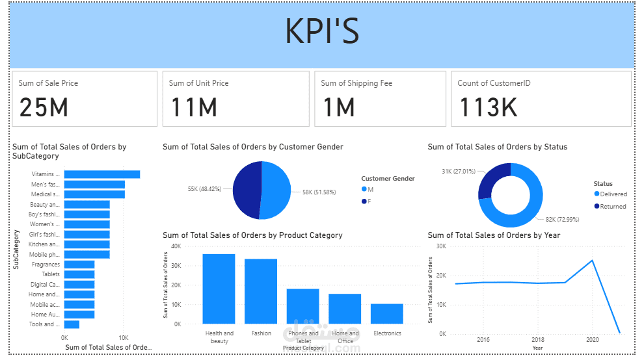This screenshot has height=362, width=644.
Task: Select the Home Au... subcategory bar
Action: [79, 315]
